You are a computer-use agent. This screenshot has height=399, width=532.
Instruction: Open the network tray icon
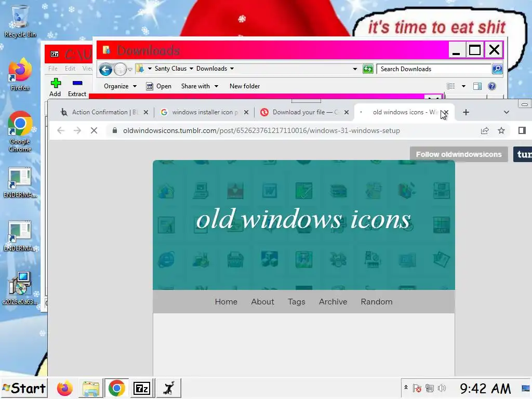[x=430, y=388]
